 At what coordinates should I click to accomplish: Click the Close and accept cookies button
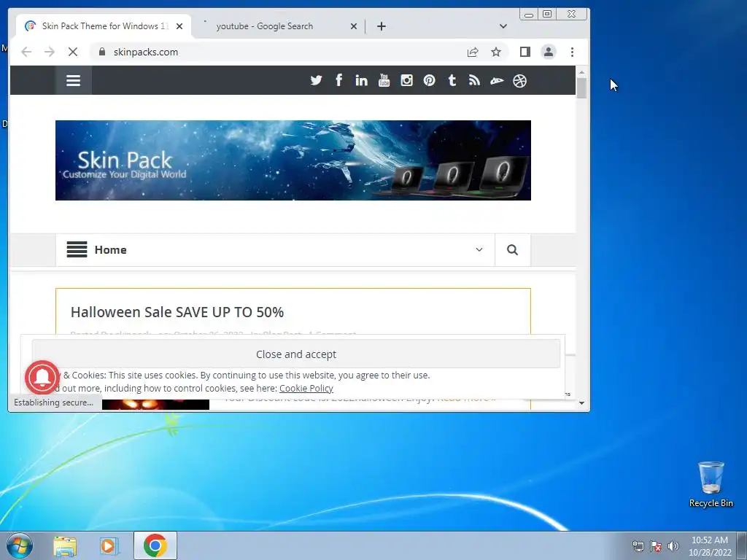click(x=296, y=354)
